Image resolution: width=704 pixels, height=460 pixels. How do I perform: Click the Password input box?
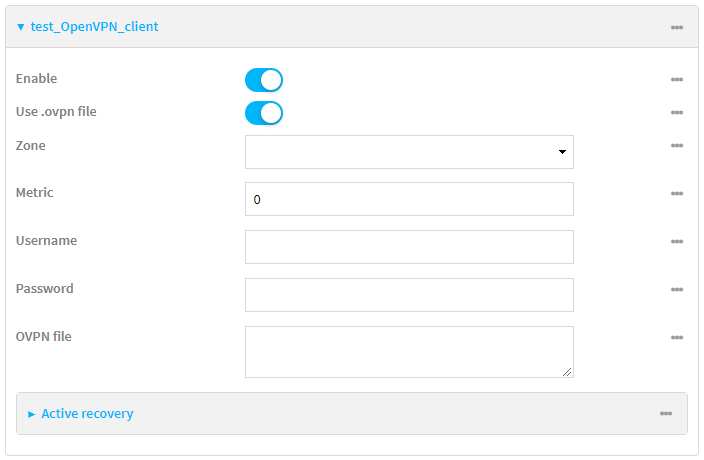click(x=409, y=295)
